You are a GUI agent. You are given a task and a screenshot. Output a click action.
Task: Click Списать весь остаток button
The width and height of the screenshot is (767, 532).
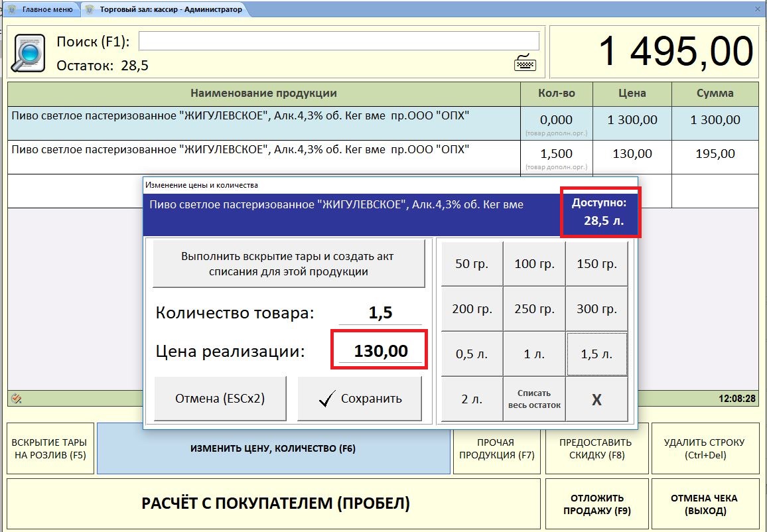point(533,399)
